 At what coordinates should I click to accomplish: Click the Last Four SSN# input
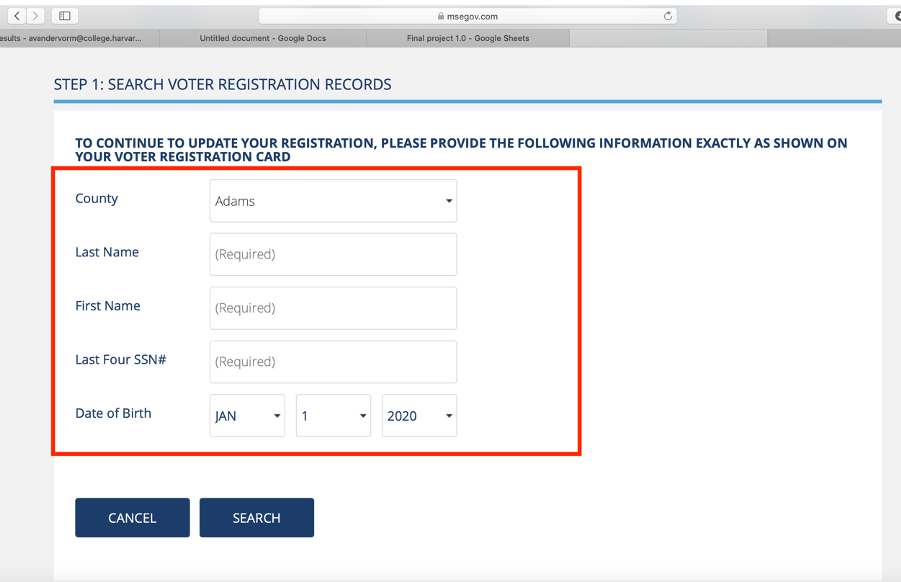(333, 362)
